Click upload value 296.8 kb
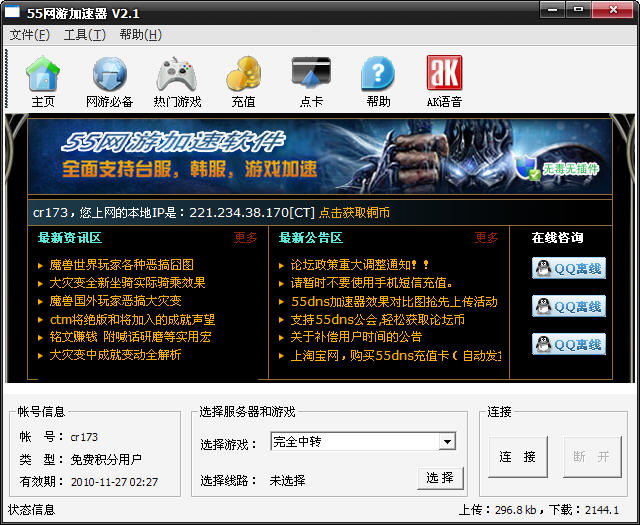640x525 pixels. pos(516,510)
